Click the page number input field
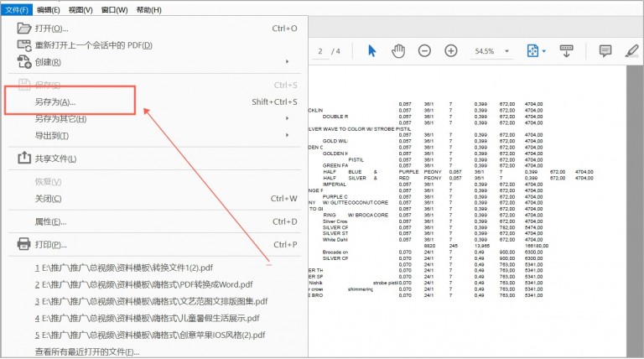 click(320, 51)
